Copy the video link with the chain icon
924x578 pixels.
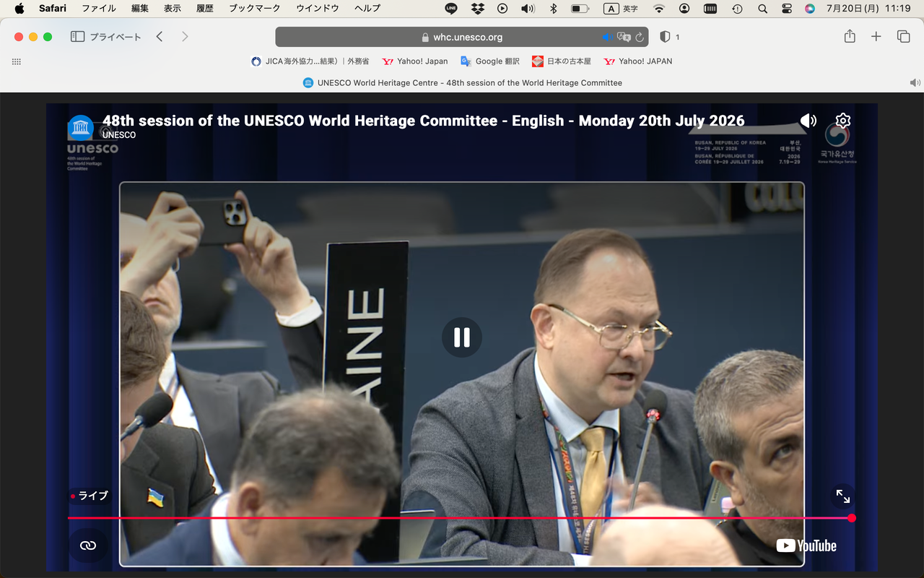coord(88,545)
